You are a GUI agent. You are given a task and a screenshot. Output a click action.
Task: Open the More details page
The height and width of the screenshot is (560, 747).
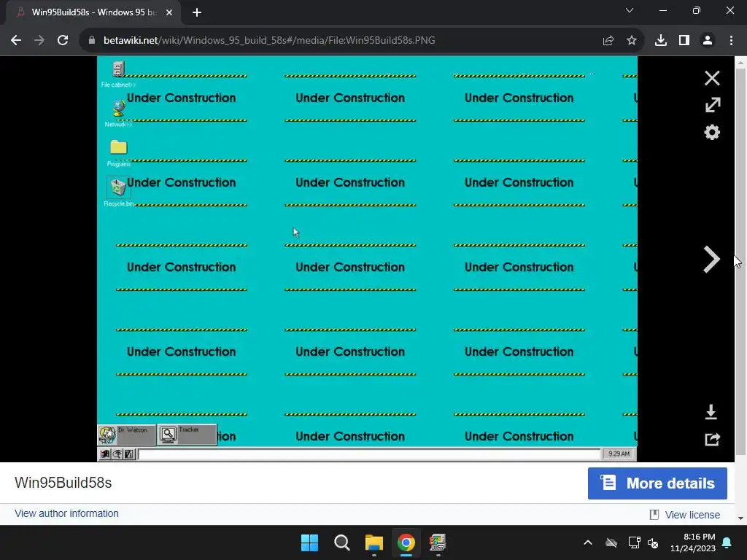pos(657,483)
